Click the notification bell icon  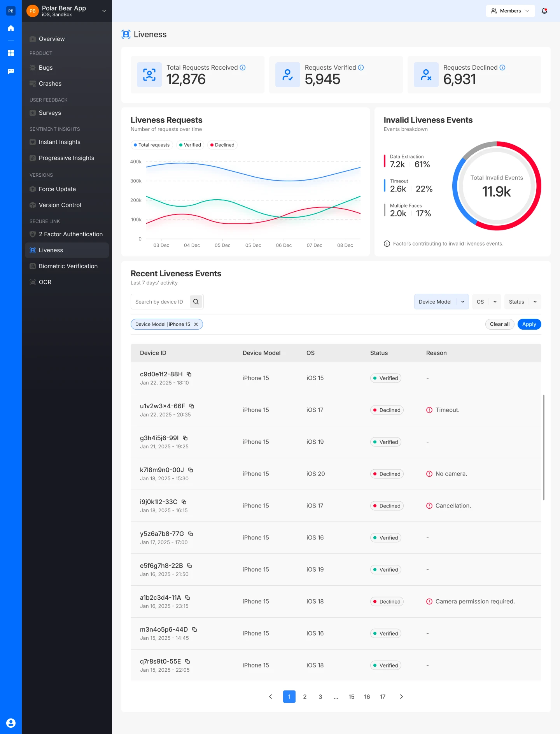(x=544, y=11)
